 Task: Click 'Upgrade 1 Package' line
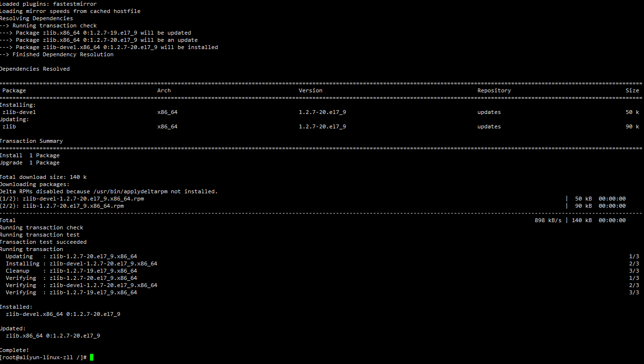(x=30, y=163)
